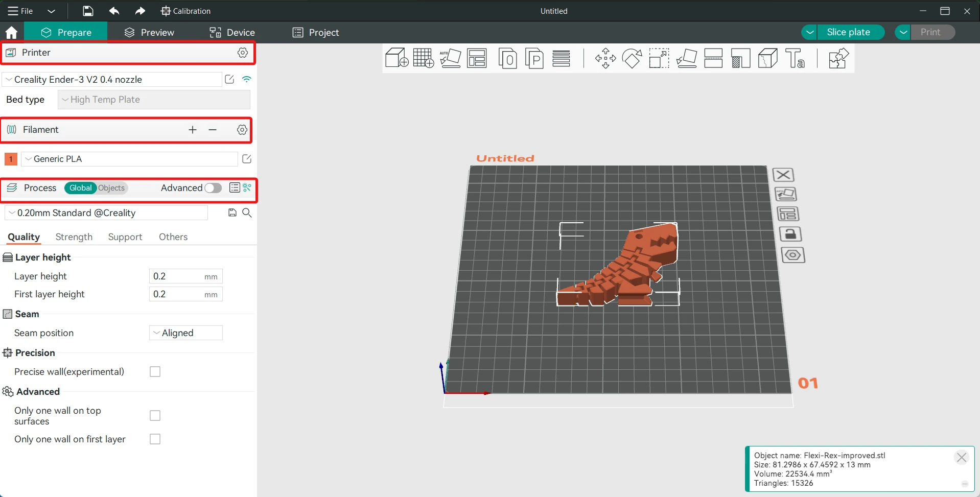Click the Layer height input field
Image resolution: width=980 pixels, height=497 pixels.
176,276
